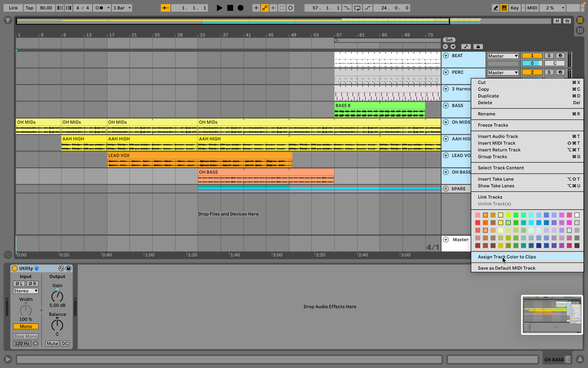The image size is (588, 368).
Task: Enable the Follow arrow icon in the transport
Action: (165, 8)
